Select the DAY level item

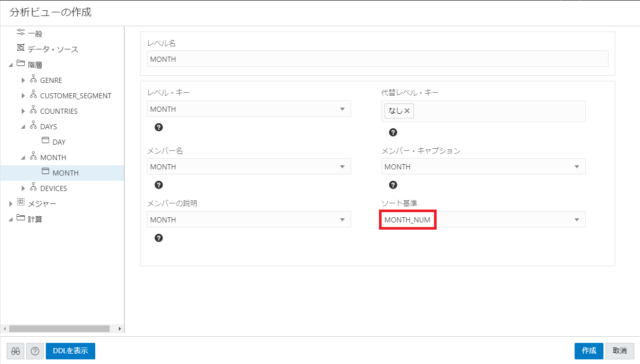pos(59,142)
